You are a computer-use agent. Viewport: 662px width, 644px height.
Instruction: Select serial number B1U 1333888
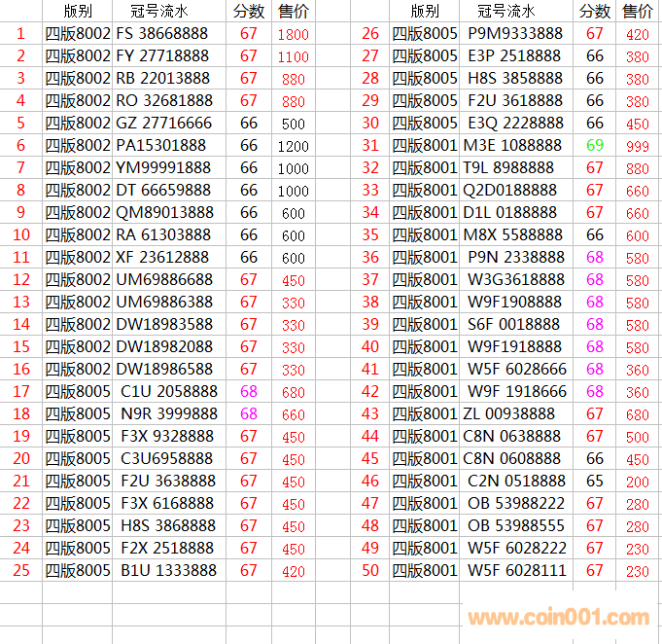tap(169, 571)
